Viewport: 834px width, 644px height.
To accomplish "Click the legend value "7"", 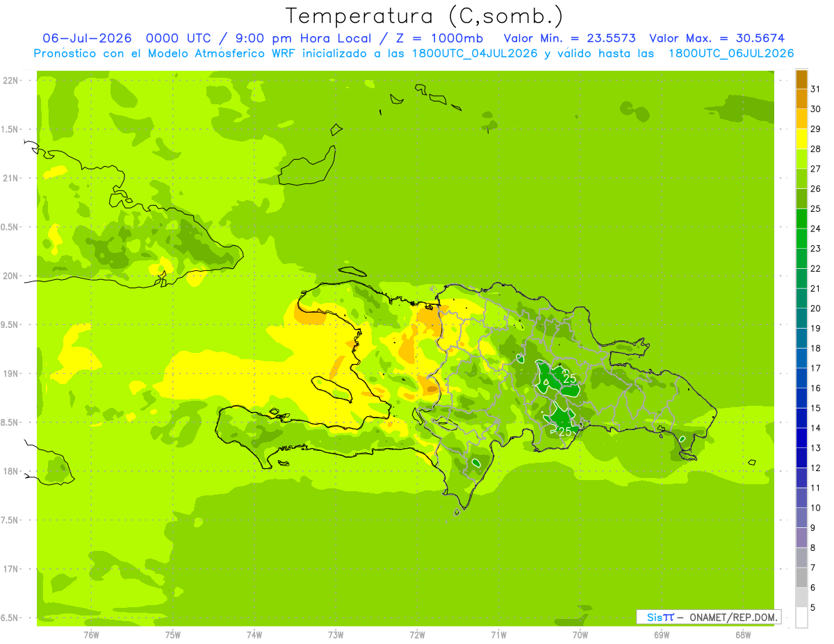I will [812, 568].
